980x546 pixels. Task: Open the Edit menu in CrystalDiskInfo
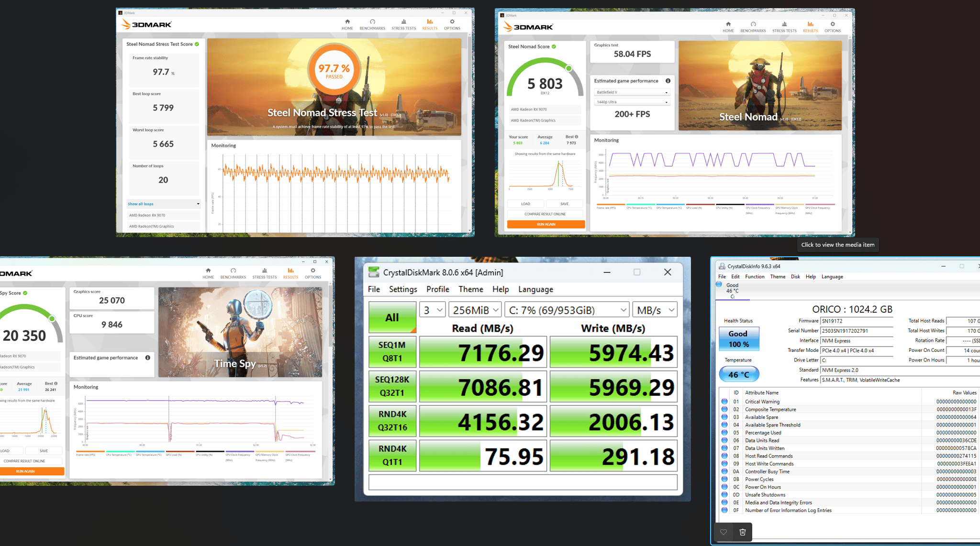pos(735,276)
